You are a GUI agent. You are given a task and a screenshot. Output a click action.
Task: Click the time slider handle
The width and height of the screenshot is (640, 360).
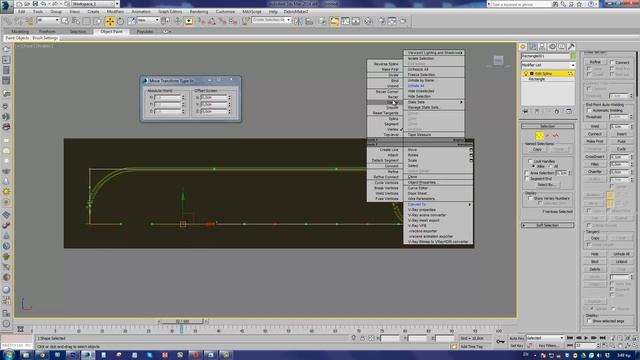(x=182, y=322)
